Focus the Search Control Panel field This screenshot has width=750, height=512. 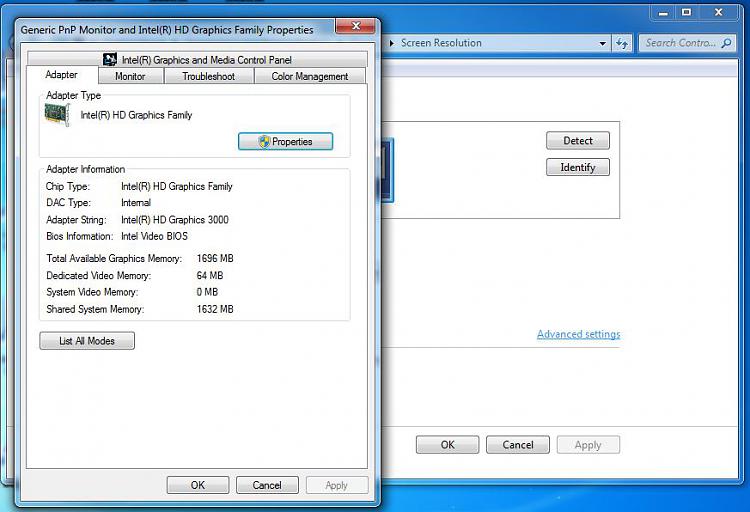pos(687,43)
